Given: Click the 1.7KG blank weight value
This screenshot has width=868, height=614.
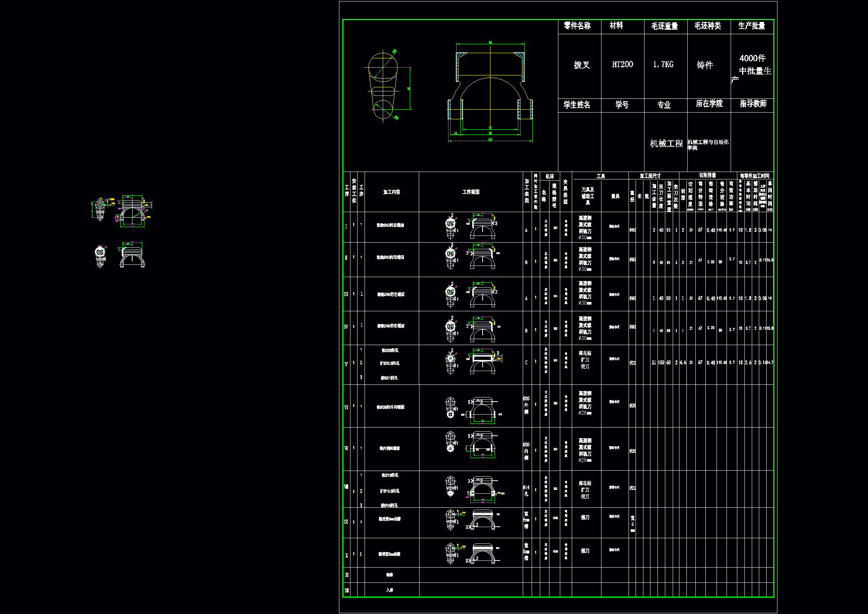Looking at the screenshot, I should [x=663, y=65].
